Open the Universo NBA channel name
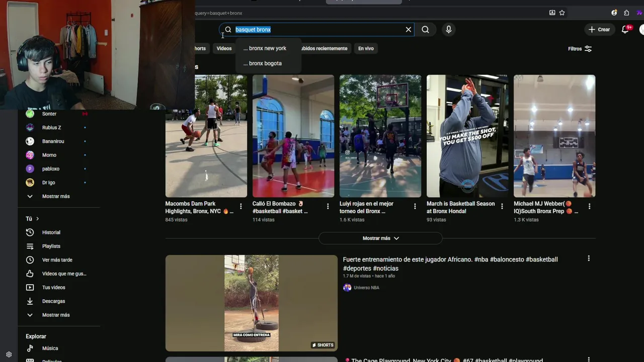 366,288
